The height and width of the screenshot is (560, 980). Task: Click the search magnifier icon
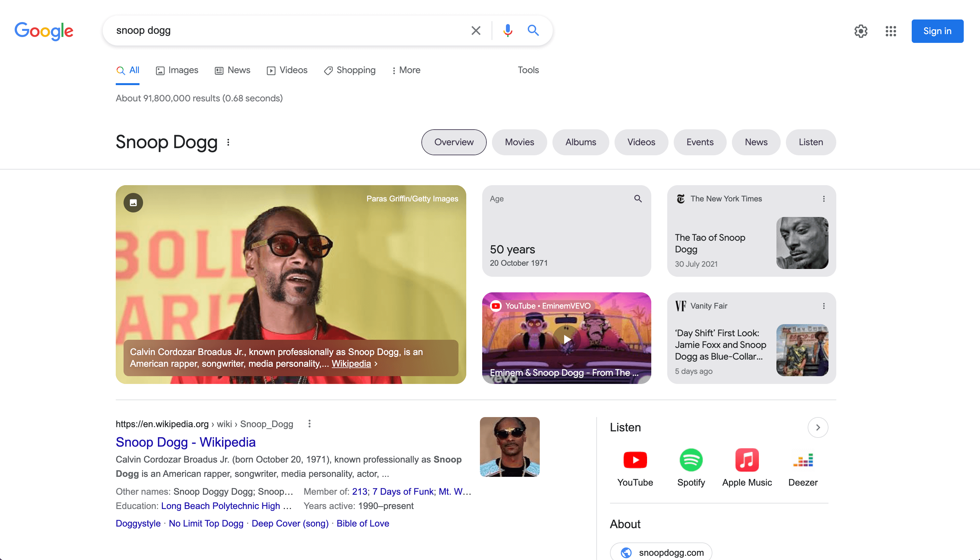(x=533, y=31)
